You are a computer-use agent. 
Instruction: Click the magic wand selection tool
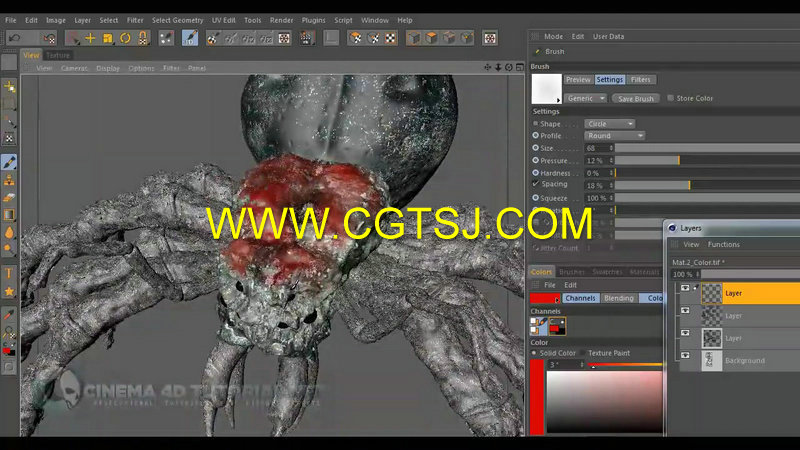tap(9, 121)
